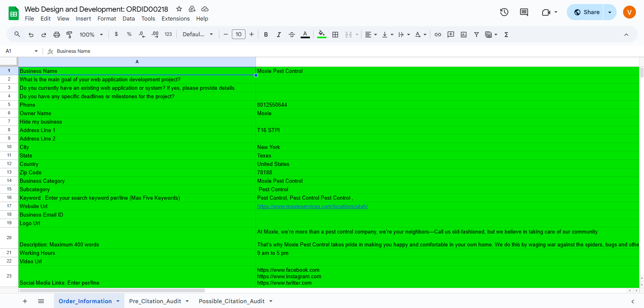The height and width of the screenshot is (308, 644).
Task: Click the horizontal scrollbar
Action: click(x=112, y=290)
